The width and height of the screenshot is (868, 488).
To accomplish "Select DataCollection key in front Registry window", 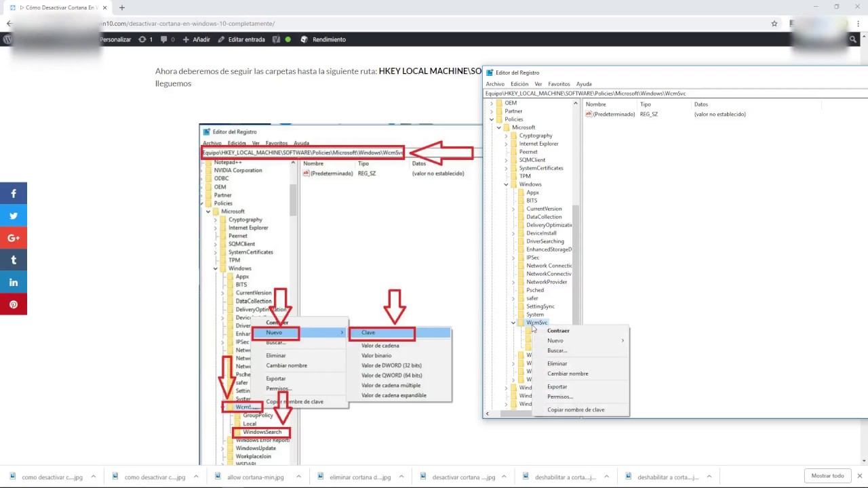I will [x=544, y=217].
